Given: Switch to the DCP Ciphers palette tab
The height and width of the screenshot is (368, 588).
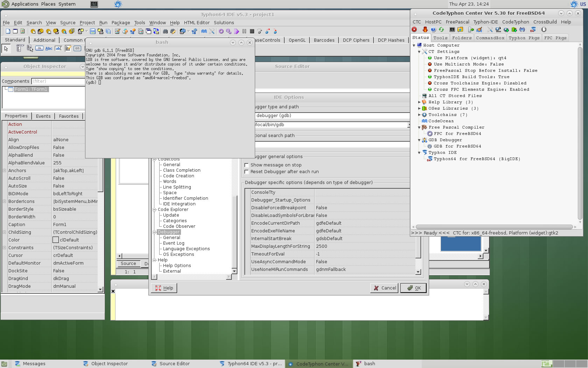Looking at the screenshot, I should 356,40.
